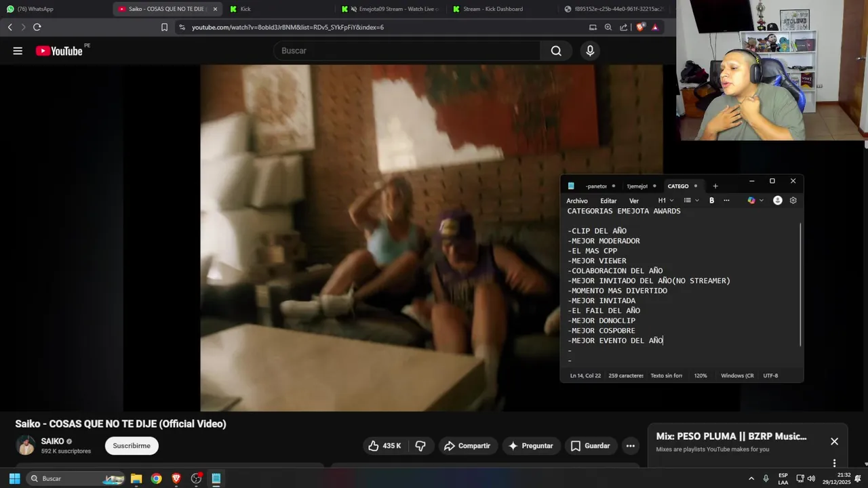Click Notepad 120% zoom status
Screen dimensions: 868x488
coord(701,375)
